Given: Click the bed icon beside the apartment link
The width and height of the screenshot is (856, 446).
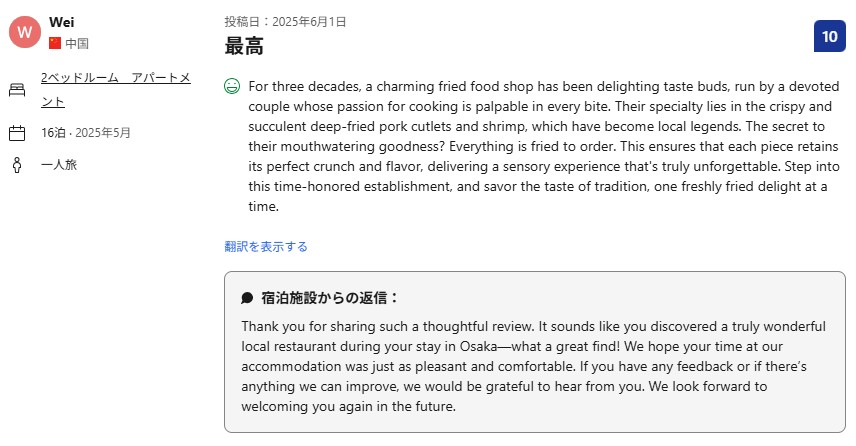Looking at the screenshot, I should pyautogui.click(x=17, y=89).
